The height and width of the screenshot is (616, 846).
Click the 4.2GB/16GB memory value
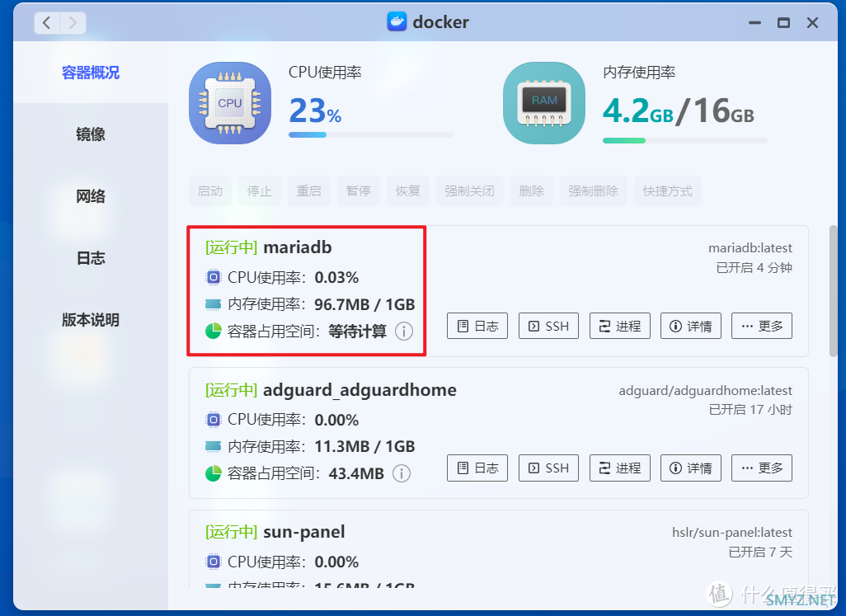click(x=679, y=111)
